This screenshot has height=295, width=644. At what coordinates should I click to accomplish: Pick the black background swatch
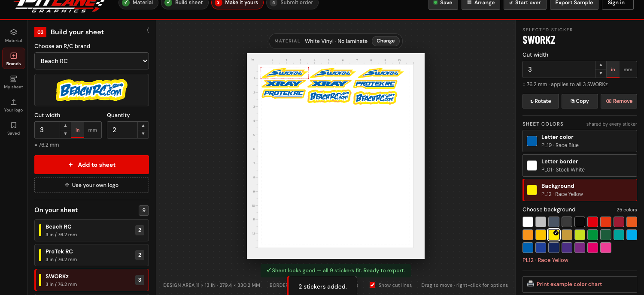[580, 222]
